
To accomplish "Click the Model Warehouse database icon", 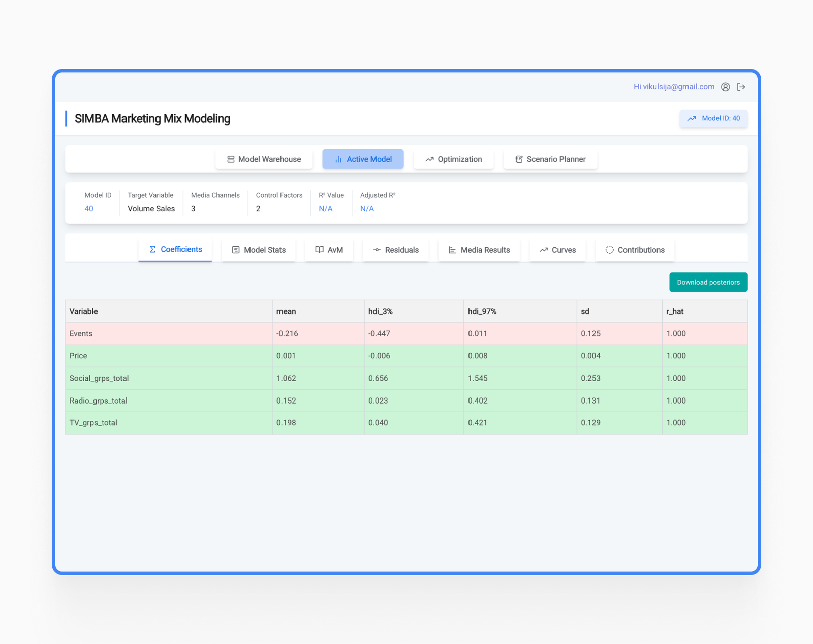I will (x=231, y=159).
